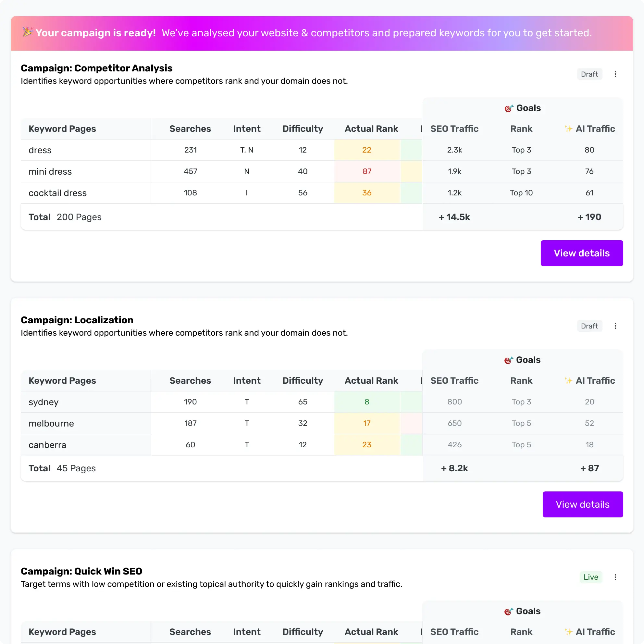
Task: Click the party popper icon in banner
Action: 28,32
